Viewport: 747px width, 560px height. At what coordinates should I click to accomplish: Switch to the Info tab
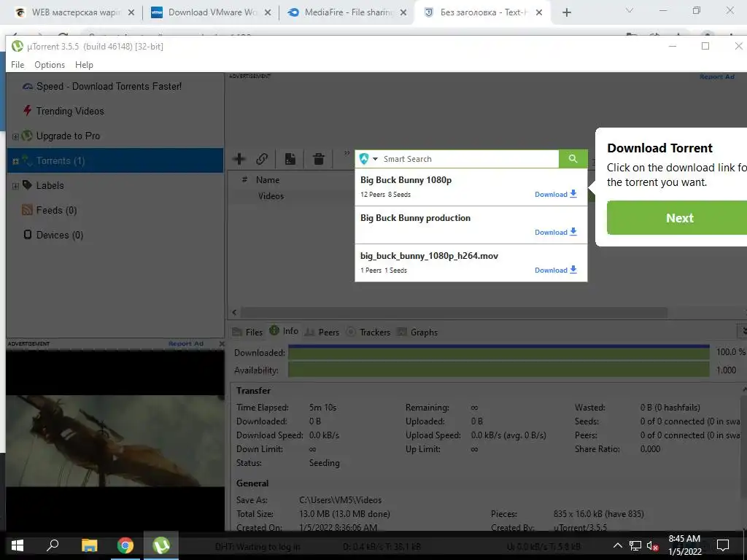point(284,331)
